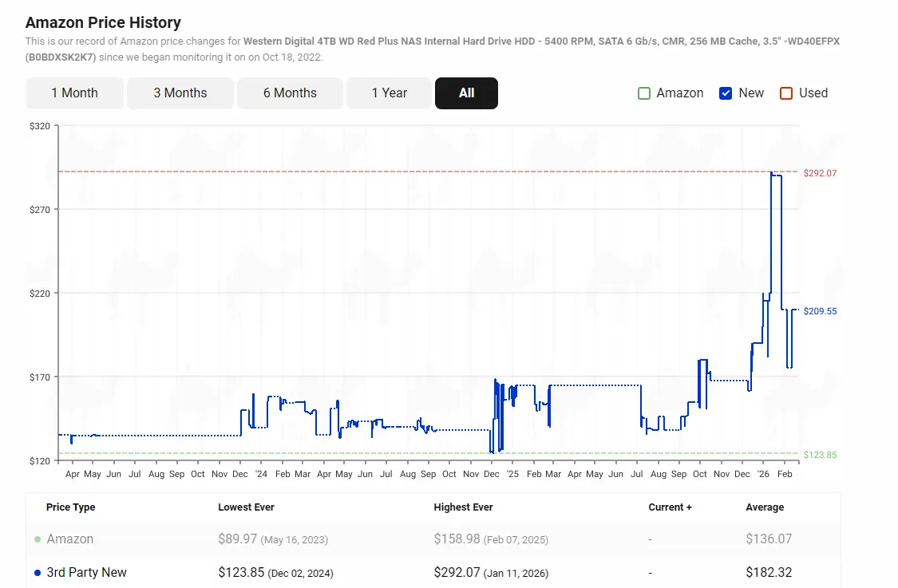Click the $209.55 current price label
This screenshot has width=898, height=588.
pyautogui.click(x=820, y=311)
